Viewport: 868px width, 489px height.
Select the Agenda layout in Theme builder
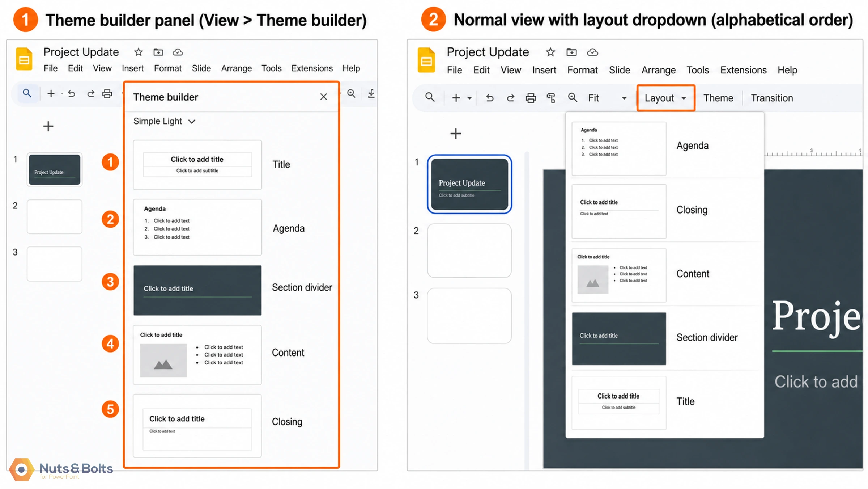[x=197, y=227]
